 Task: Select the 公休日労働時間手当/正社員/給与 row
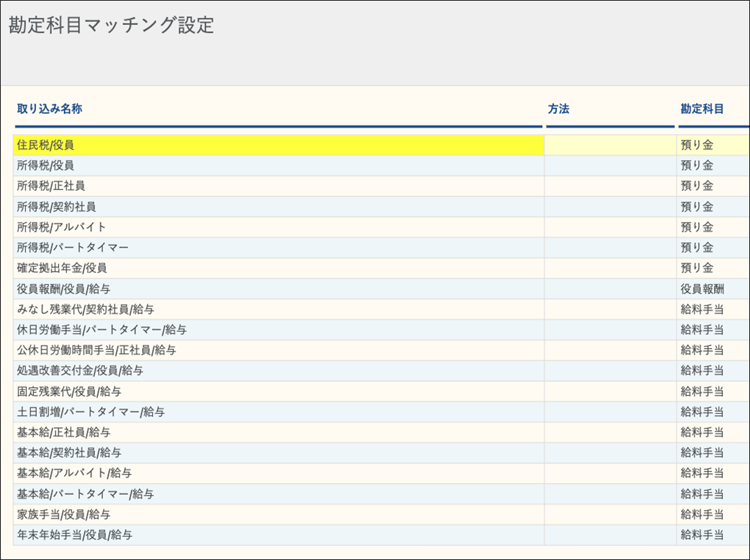[97, 350]
